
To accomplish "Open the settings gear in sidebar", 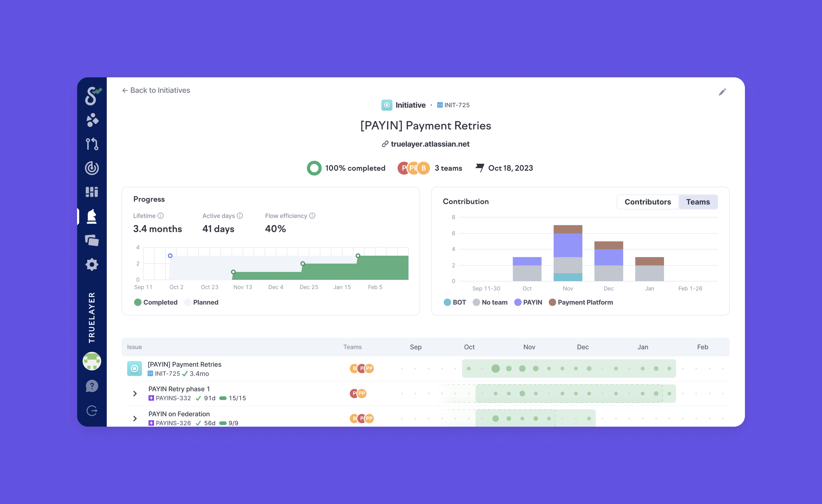I will click(92, 265).
